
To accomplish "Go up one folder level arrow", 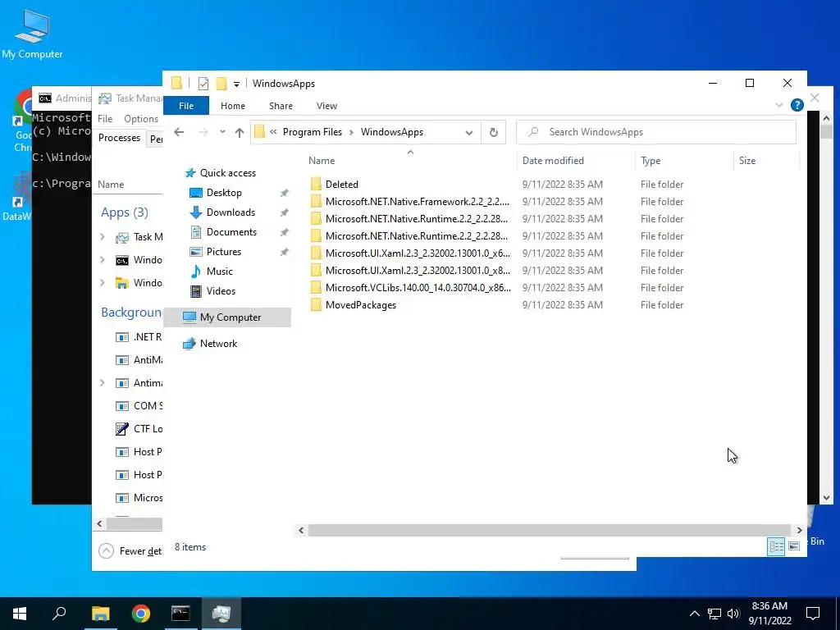I will [240, 132].
